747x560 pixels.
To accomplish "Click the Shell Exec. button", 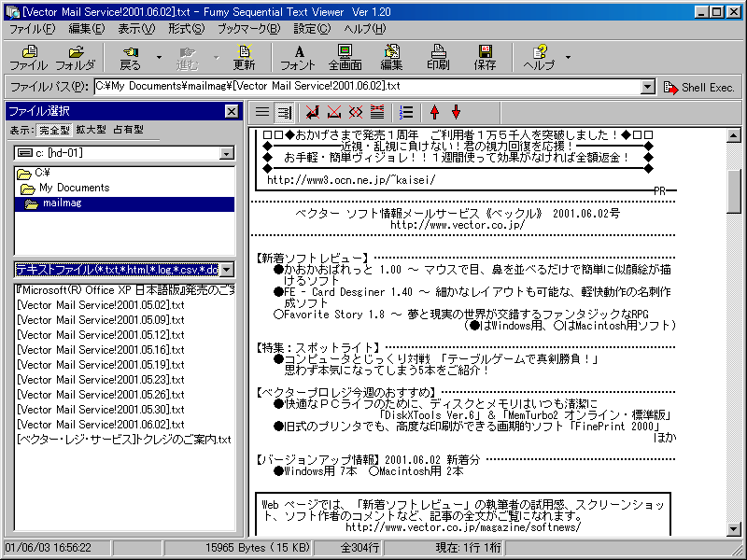I will (699, 87).
